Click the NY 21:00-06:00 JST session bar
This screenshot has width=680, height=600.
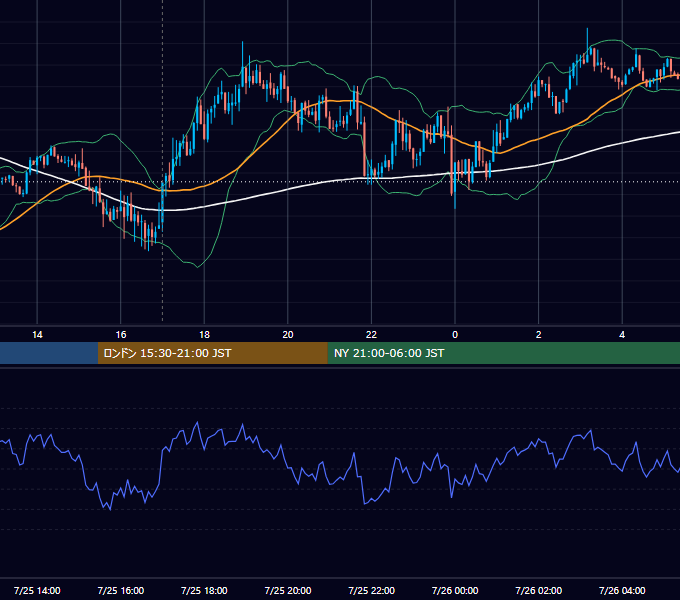point(503,353)
